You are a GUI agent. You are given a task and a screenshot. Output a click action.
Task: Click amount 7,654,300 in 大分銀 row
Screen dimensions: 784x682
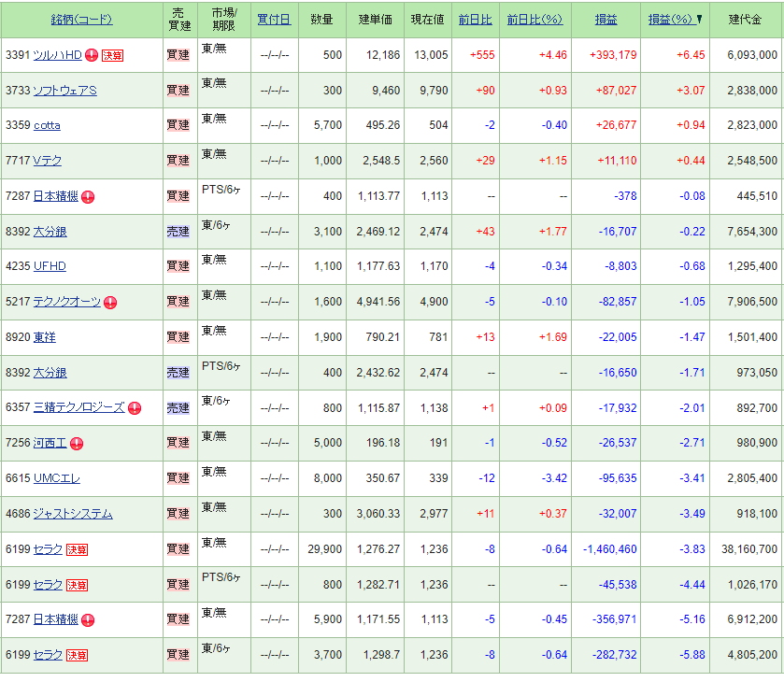coord(752,232)
